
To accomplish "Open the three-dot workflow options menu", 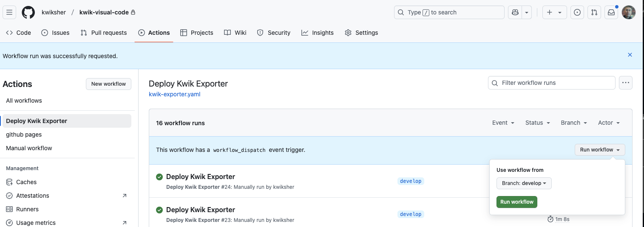I will pyautogui.click(x=626, y=83).
